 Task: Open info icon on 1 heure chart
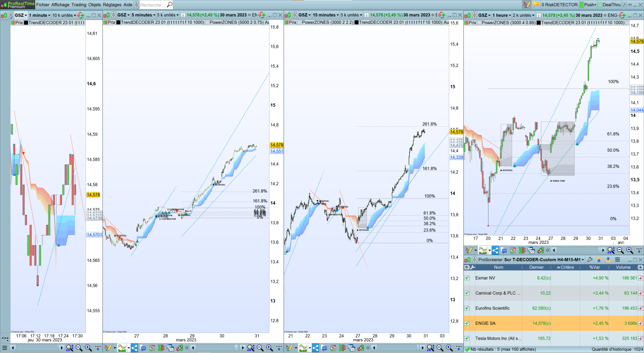[x=539, y=15]
